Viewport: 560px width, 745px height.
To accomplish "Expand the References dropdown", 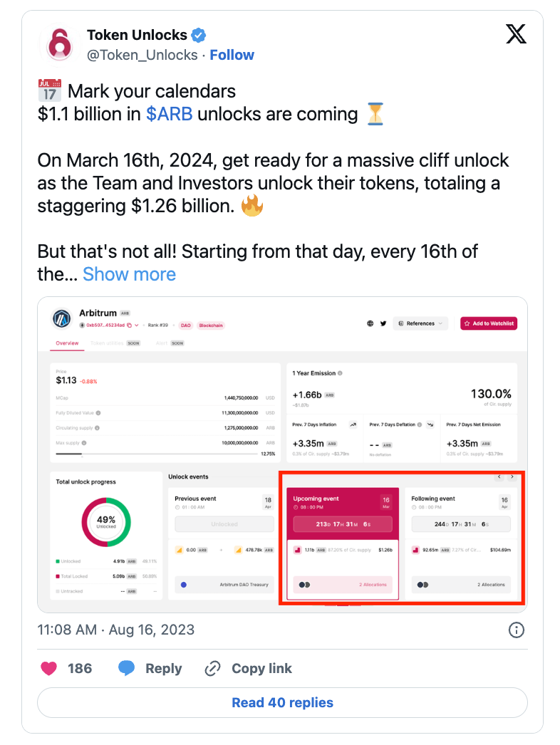I will click(420, 323).
